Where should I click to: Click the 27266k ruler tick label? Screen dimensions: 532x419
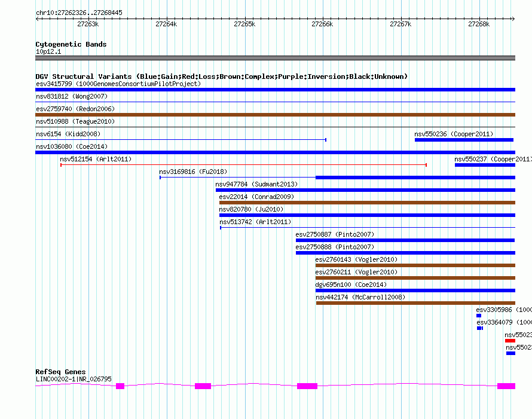pyautogui.click(x=322, y=24)
